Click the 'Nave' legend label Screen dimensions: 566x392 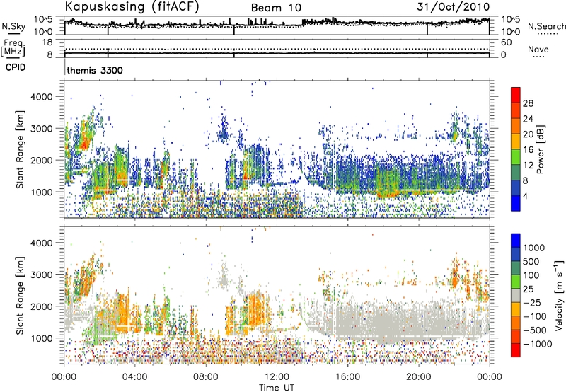click(x=538, y=50)
